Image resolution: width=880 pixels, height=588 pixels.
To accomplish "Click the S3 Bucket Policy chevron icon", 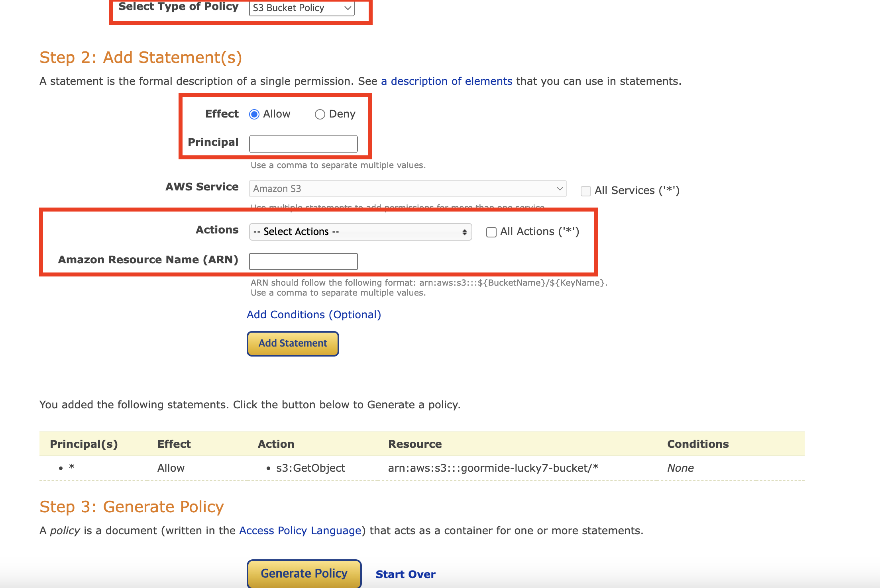I will pos(348,8).
